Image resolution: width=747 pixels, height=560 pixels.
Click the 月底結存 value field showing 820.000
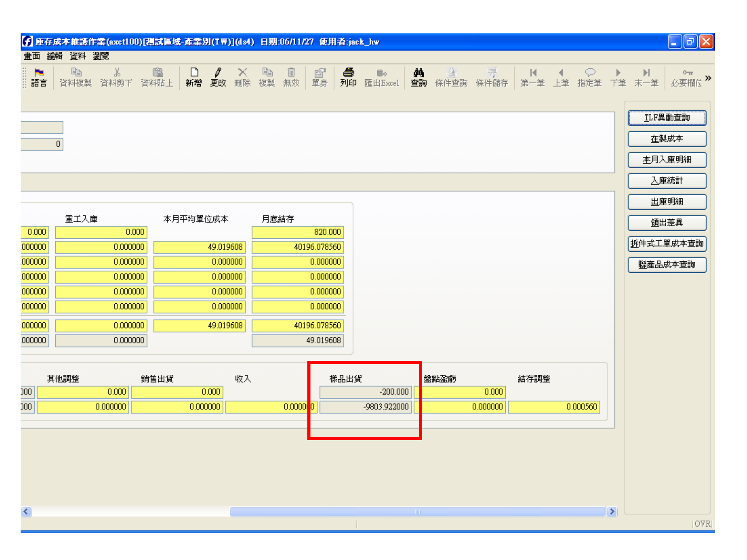(x=297, y=232)
